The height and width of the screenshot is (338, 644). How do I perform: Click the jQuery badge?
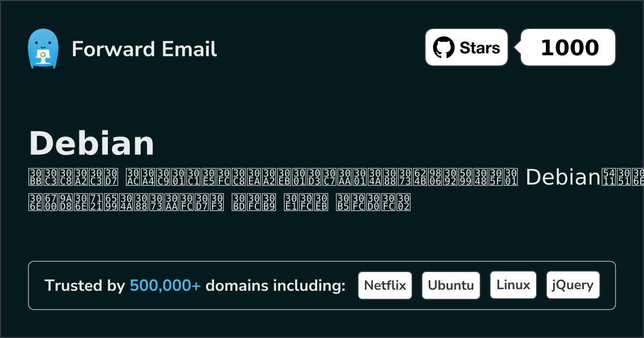573,285
